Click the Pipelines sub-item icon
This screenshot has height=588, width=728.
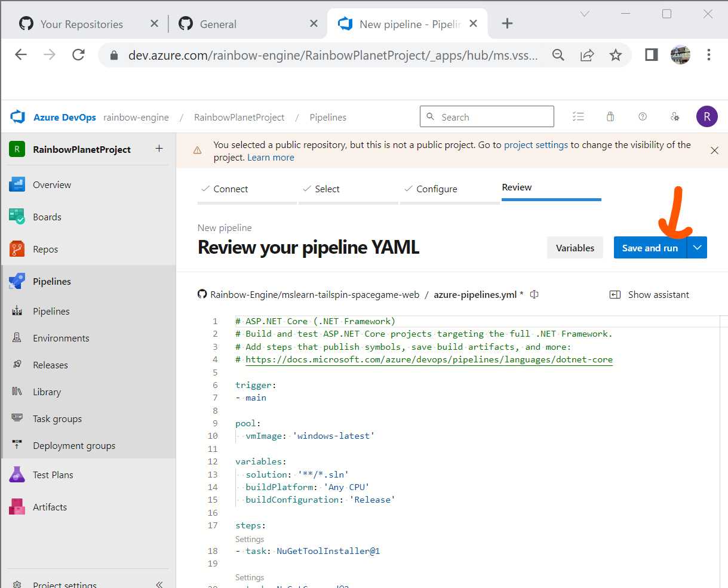[17, 311]
